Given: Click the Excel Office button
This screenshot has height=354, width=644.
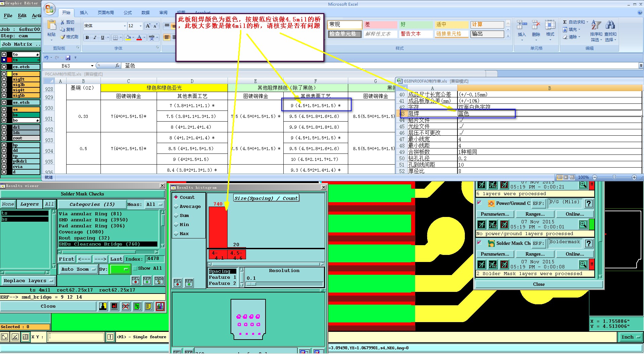Looking at the screenshot, I should [x=50, y=9].
